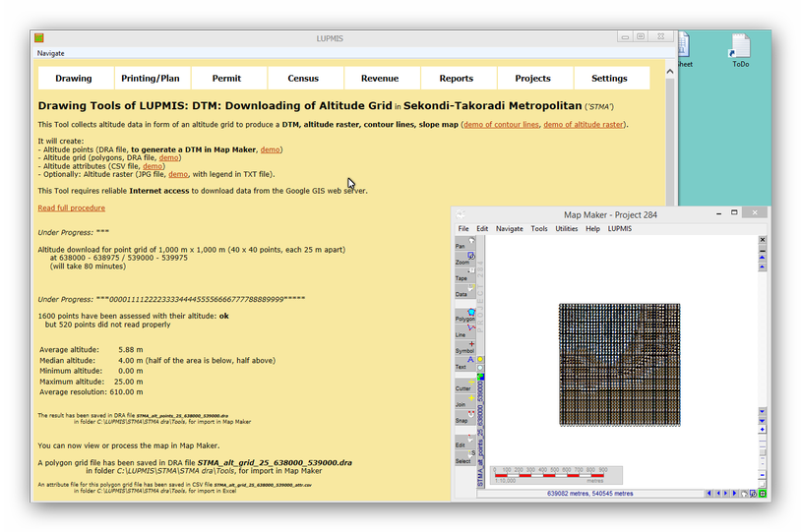The image size is (801, 532).
Task: Click the scale bar showing 1:10,000
Action: (556, 475)
